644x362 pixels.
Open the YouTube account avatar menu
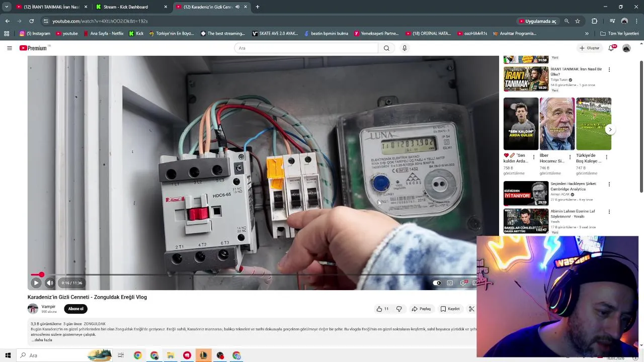pos(626,48)
